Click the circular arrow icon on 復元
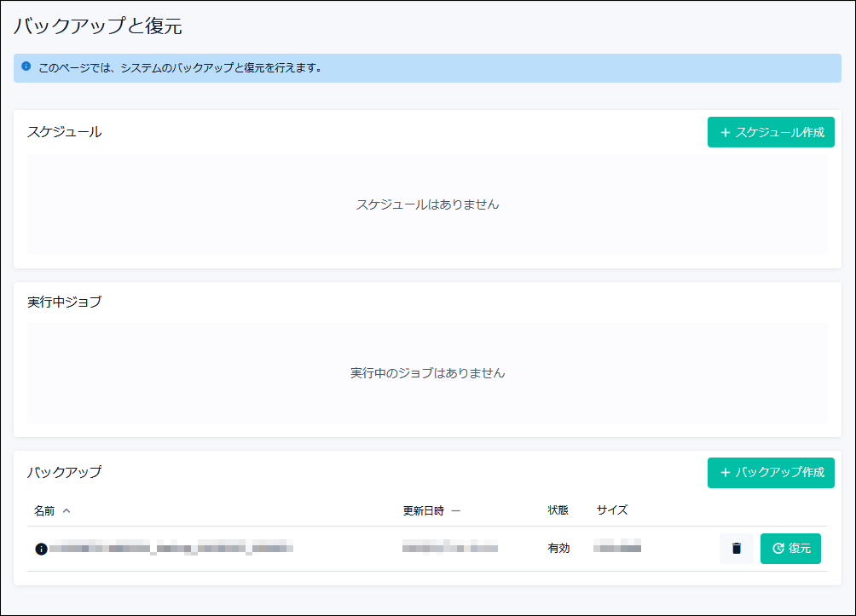 778,549
